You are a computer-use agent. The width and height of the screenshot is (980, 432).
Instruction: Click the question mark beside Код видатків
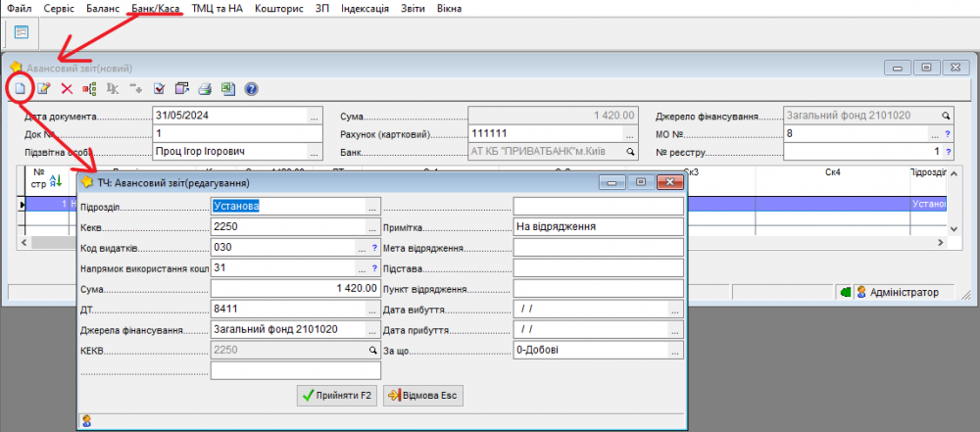click(x=373, y=247)
